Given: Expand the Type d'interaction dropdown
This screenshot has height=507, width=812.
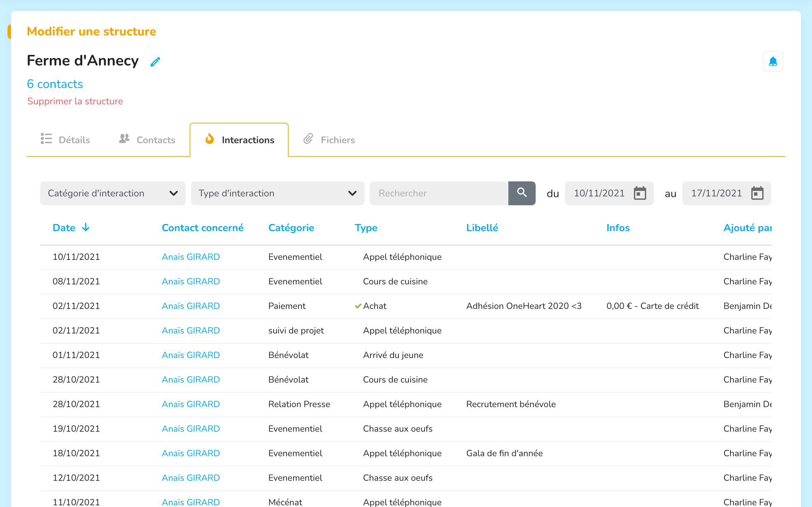Looking at the screenshot, I should tap(277, 193).
